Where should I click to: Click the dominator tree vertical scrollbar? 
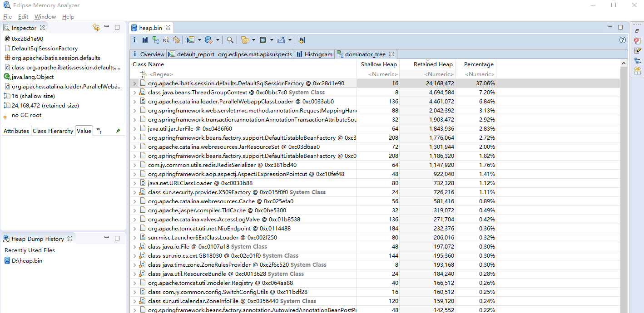pos(624,186)
